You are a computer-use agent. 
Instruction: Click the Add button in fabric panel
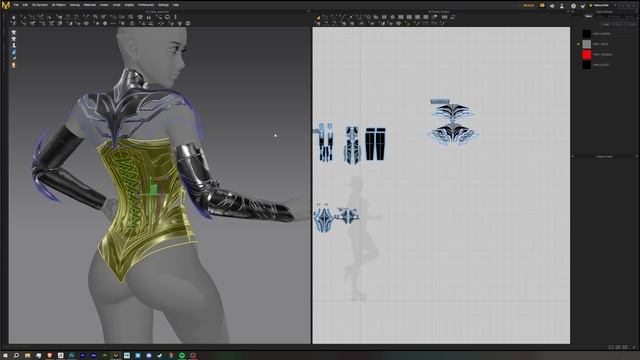606,24
